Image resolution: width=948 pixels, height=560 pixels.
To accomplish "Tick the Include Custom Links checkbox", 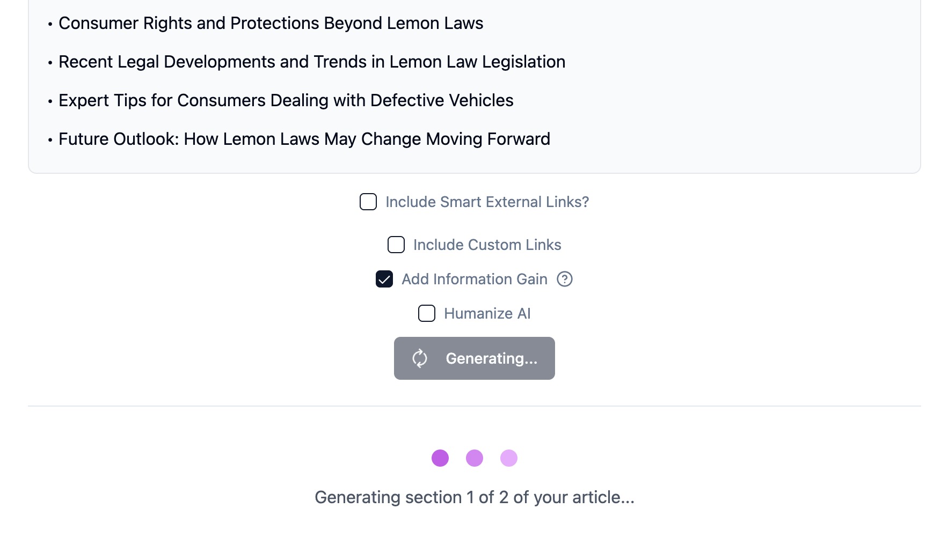I will coord(396,245).
